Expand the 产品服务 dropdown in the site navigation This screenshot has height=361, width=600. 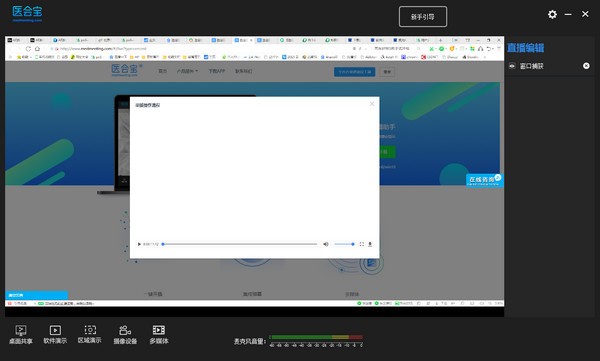pyautogui.click(x=188, y=71)
